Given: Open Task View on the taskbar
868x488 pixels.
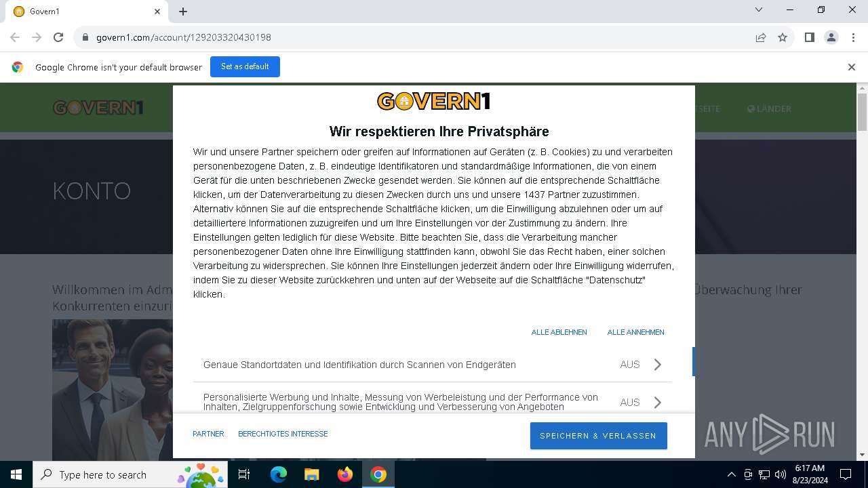Looking at the screenshot, I should coord(244,474).
